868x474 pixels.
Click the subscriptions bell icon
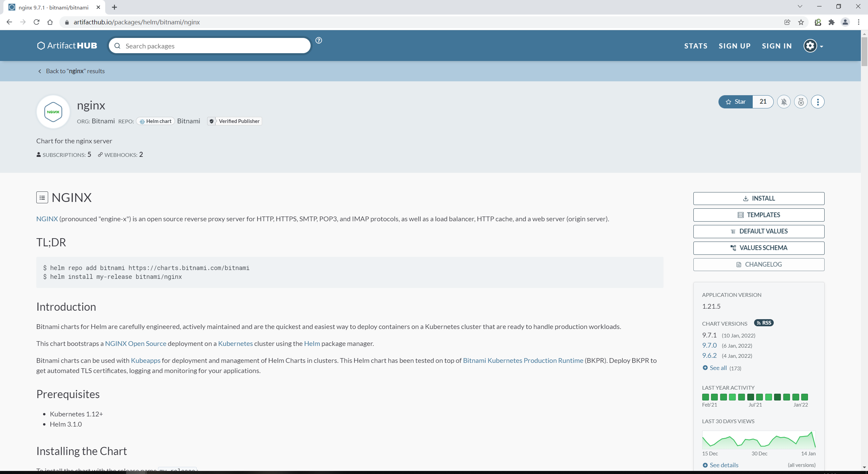(784, 102)
